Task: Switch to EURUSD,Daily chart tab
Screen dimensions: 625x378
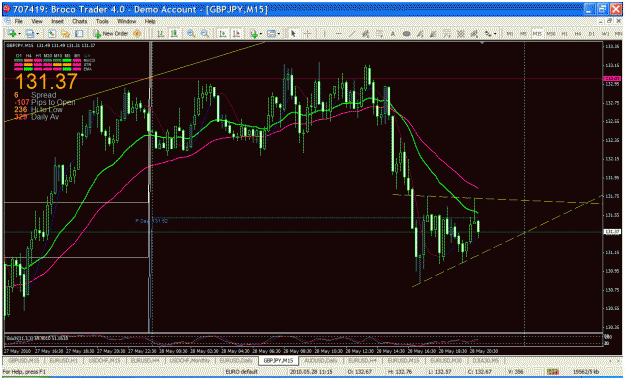Action: (236, 360)
